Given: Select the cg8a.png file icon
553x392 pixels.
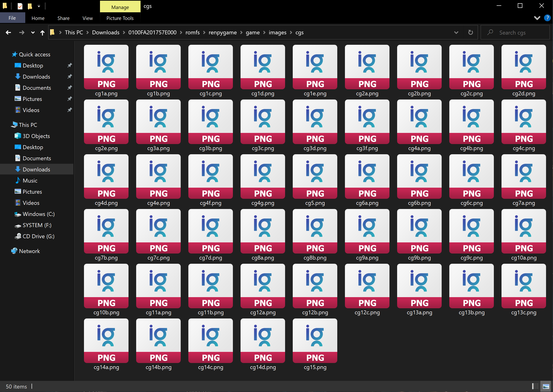Looking at the screenshot, I should point(263,231).
